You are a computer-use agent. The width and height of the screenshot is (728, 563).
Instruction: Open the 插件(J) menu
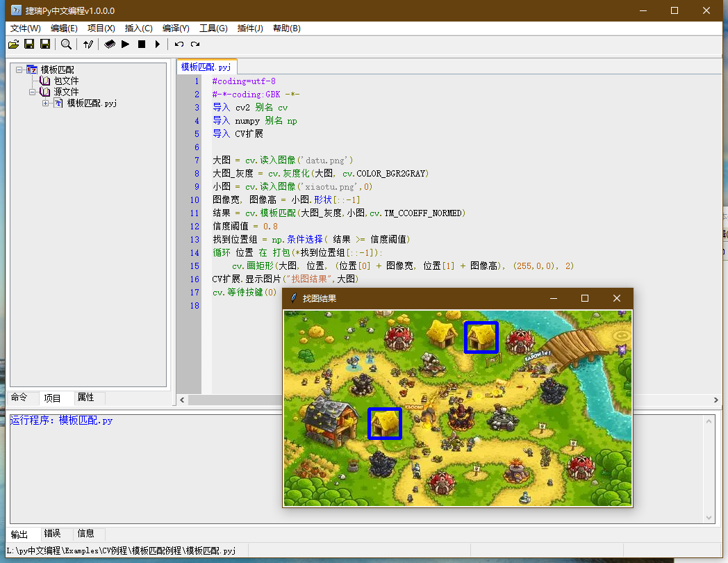click(x=250, y=28)
